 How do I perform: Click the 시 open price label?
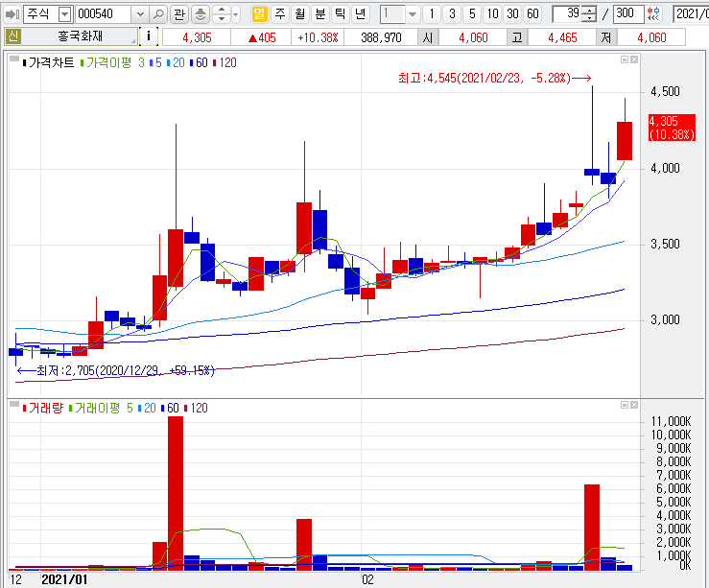pyautogui.click(x=428, y=37)
